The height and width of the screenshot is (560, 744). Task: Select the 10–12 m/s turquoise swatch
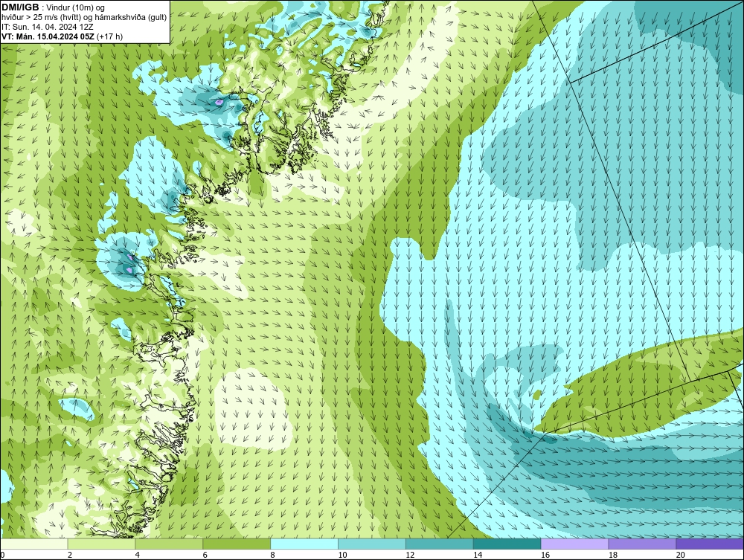(371, 544)
